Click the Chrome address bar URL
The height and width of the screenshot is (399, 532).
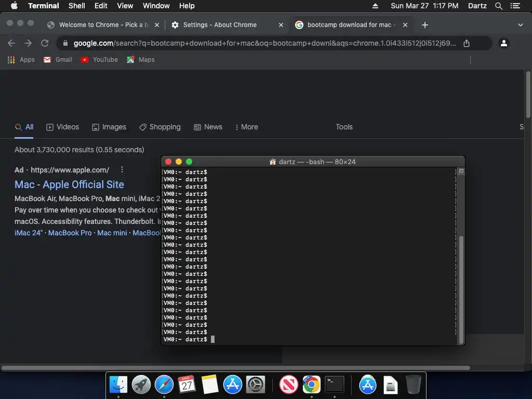(x=264, y=43)
